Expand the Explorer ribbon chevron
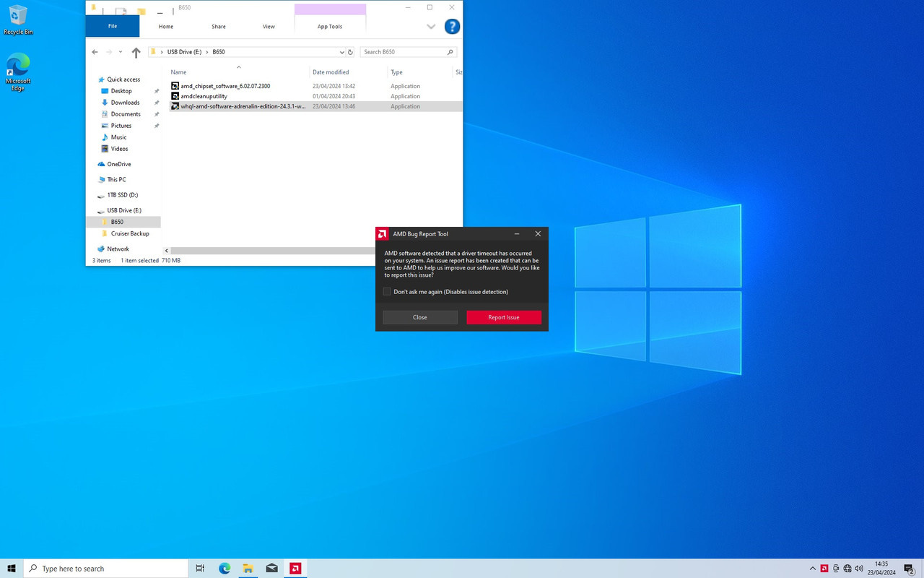 pyautogui.click(x=431, y=27)
